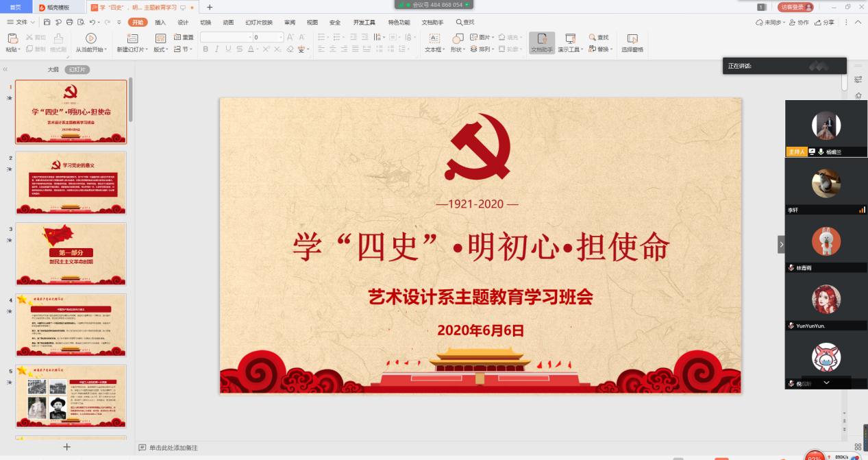Switch to the Design (设计) ribbon tab

click(x=183, y=22)
